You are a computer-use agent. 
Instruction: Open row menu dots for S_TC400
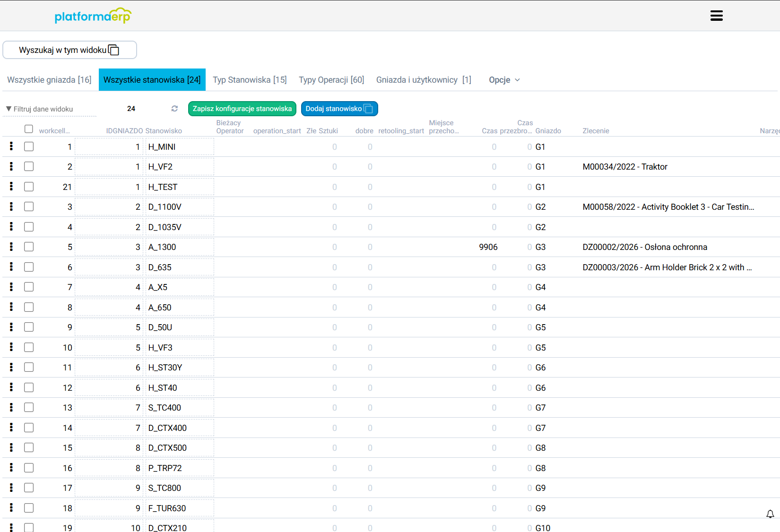[x=11, y=407]
